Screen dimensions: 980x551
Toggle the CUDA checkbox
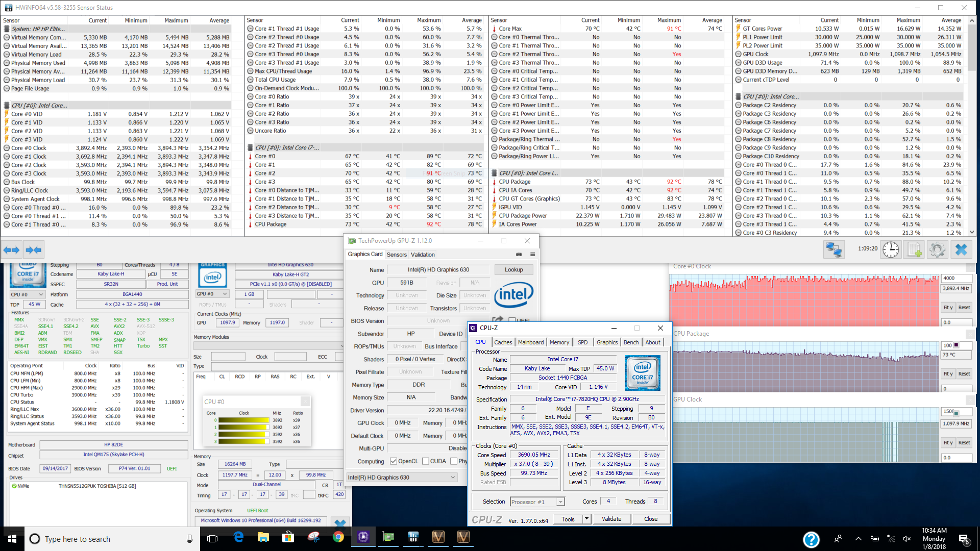click(x=426, y=461)
